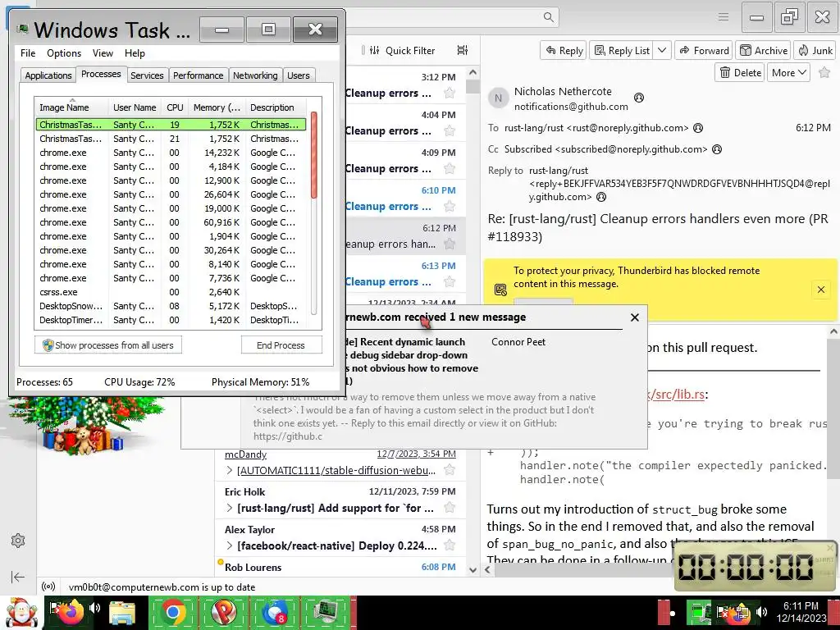
Task: Collapse Thunderbird spaces toolbar arrow
Action: tap(18, 577)
